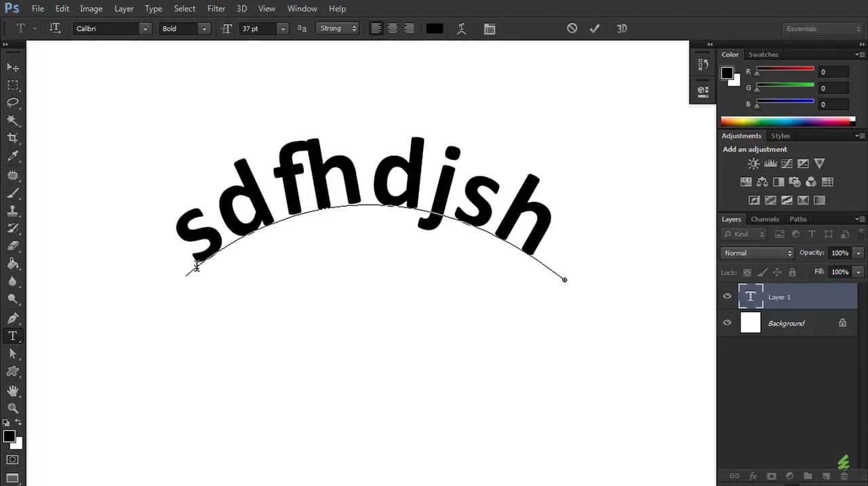The height and width of the screenshot is (486, 868).
Task: Select the Crop tool
Action: click(12, 138)
